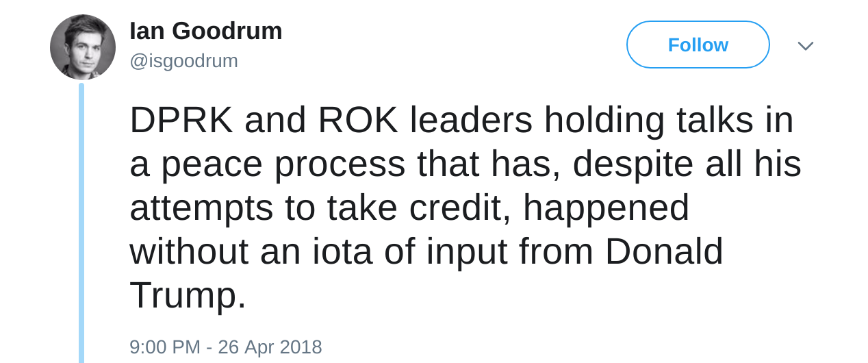Click the tweet line starting "DPRK and ROK"
This screenshot has width=868, height=363.
(461, 121)
